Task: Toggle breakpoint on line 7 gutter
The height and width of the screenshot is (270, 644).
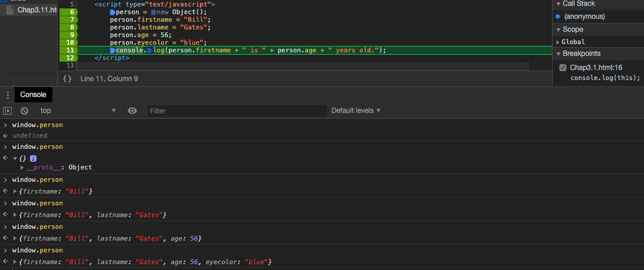Action: [69, 20]
